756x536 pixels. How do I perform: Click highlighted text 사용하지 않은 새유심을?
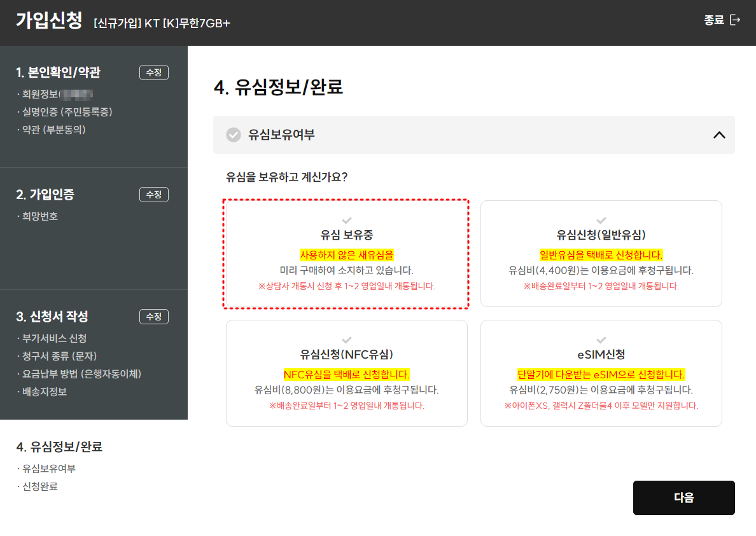click(x=347, y=255)
